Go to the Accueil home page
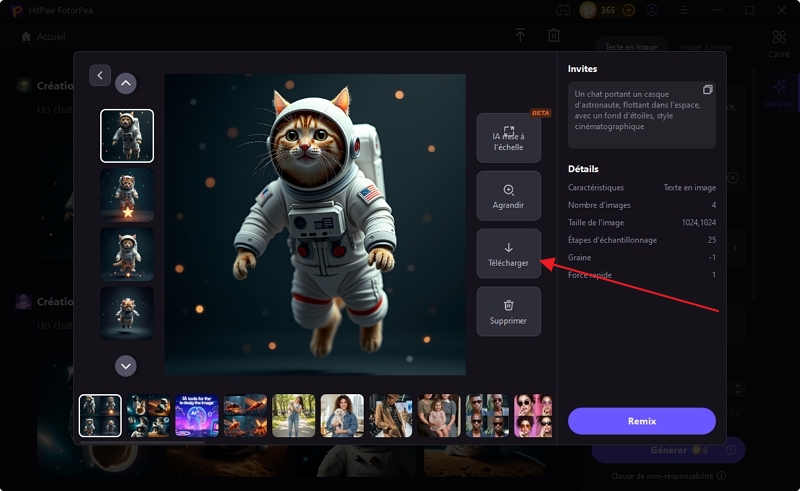 click(x=44, y=36)
